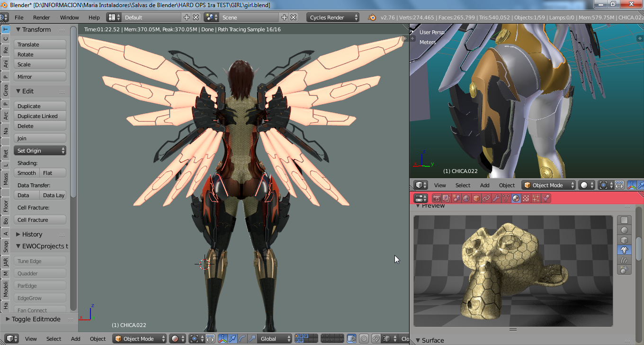
Task: Open Particles properties tab (sparkles icon)
Action: [x=536, y=199]
